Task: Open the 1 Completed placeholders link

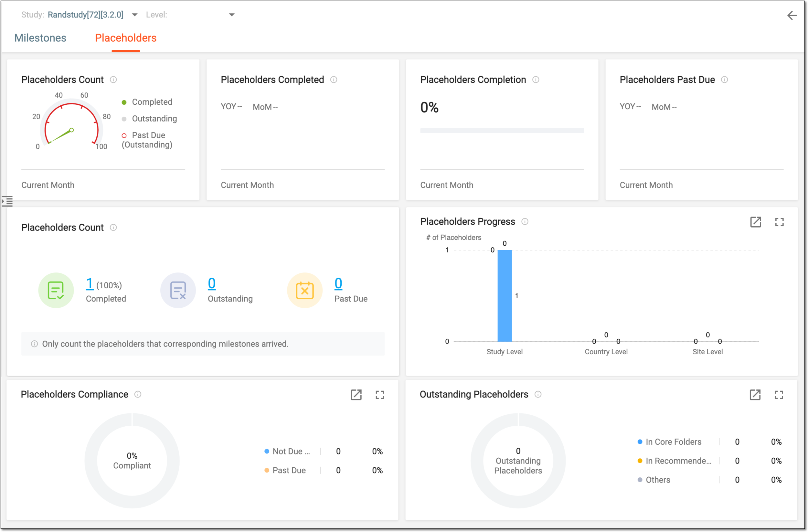Action: pyautogui.click(x=90, y=283)
